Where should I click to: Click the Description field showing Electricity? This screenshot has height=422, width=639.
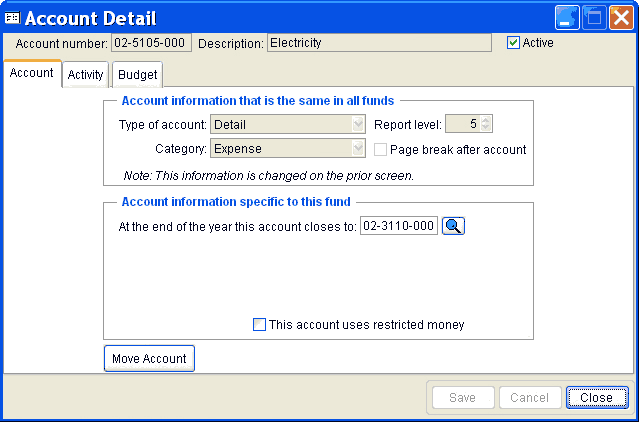pos(379,43)
